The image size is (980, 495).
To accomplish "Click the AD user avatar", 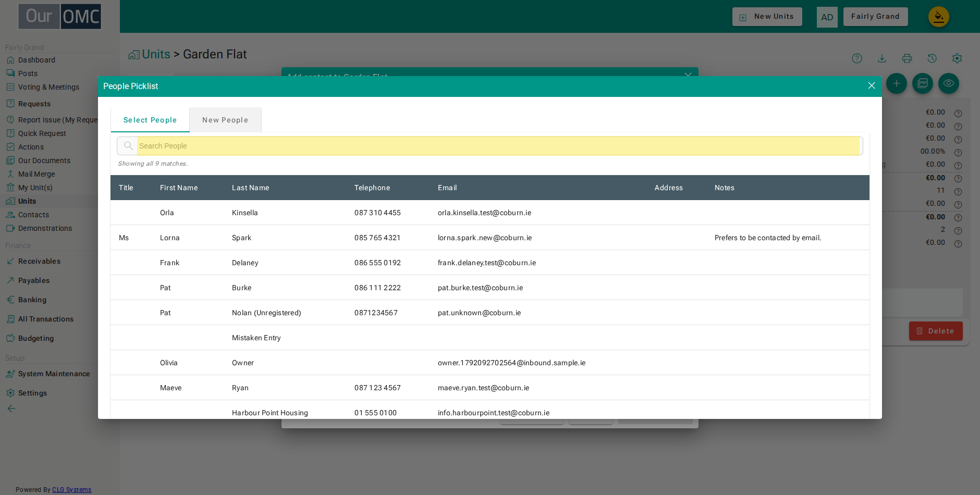I will pos(827,17).
